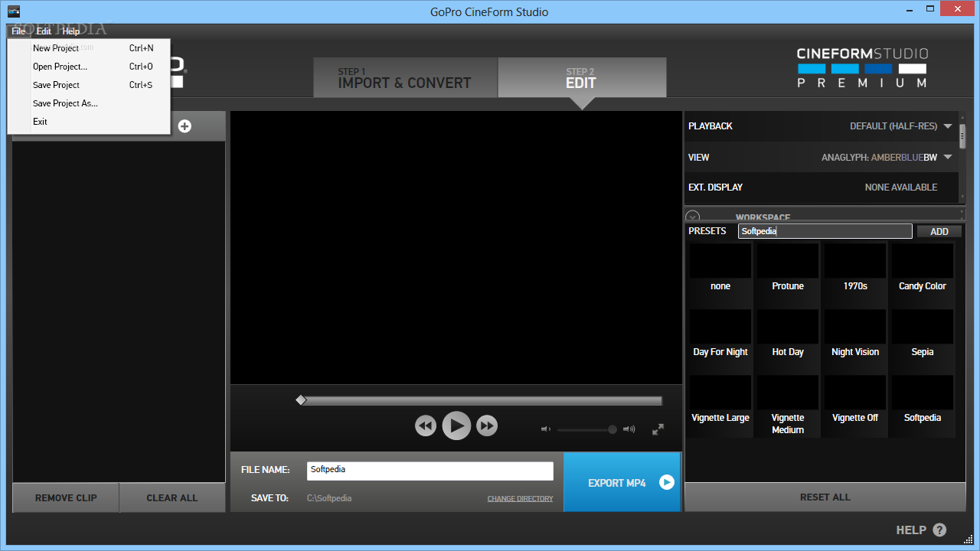Click the EXT. DISPLAY None Available value
Image resolution: width=980 pixels, height=551 pixels.
[x=900, y=187]
